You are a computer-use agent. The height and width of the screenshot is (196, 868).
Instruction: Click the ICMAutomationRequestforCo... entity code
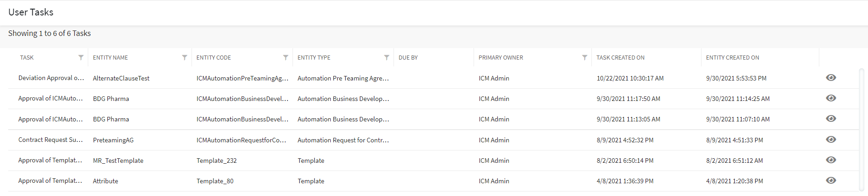(241, 140)
